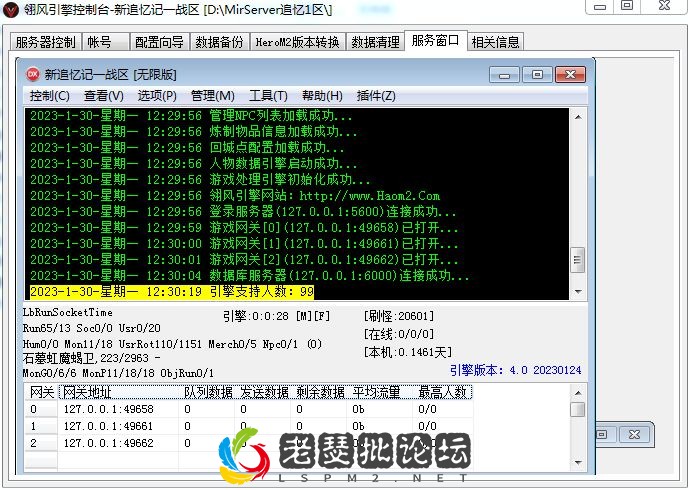Viewport: 690px width, 490px height.
Task: Click the [刷怪:20601] status text
Action: click(399, 316)
